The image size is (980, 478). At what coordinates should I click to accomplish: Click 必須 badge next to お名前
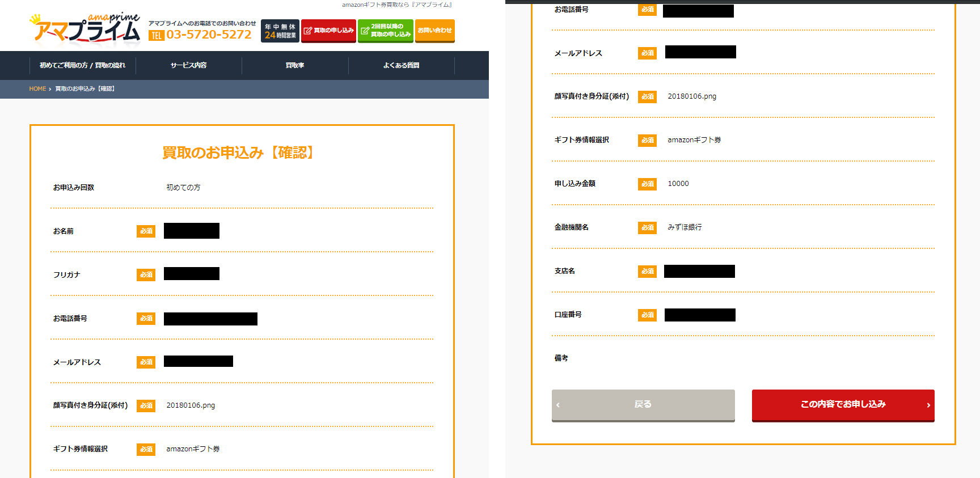click(146, 231)
